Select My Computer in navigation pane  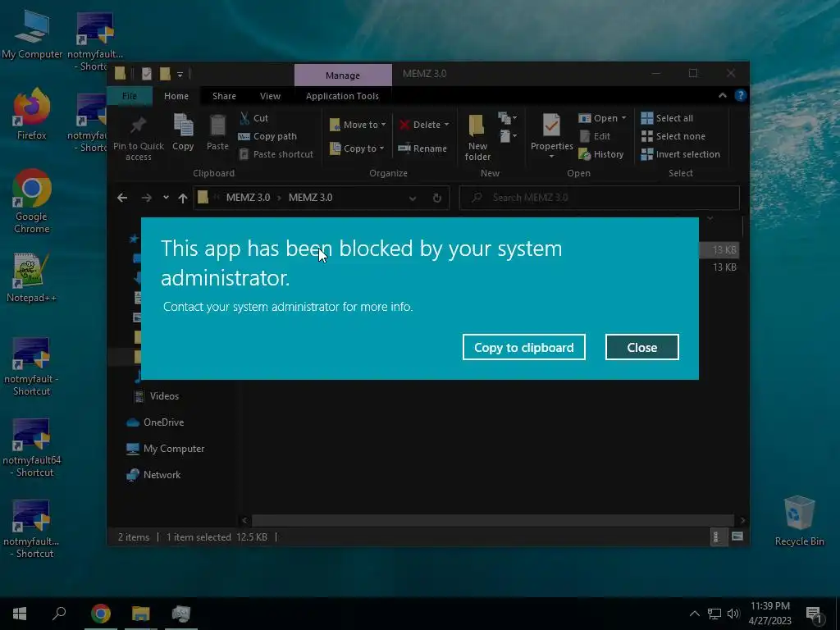pos(165,449)
